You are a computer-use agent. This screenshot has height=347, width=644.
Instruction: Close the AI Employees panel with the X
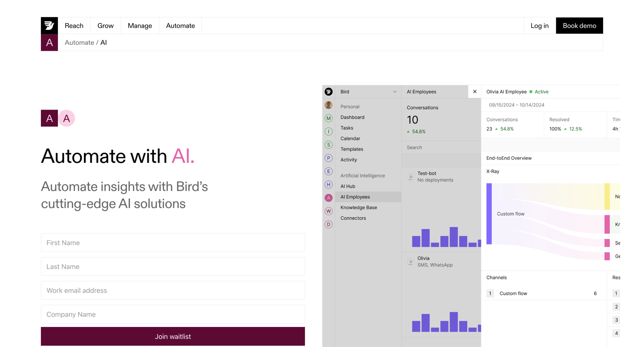(474, 92)
